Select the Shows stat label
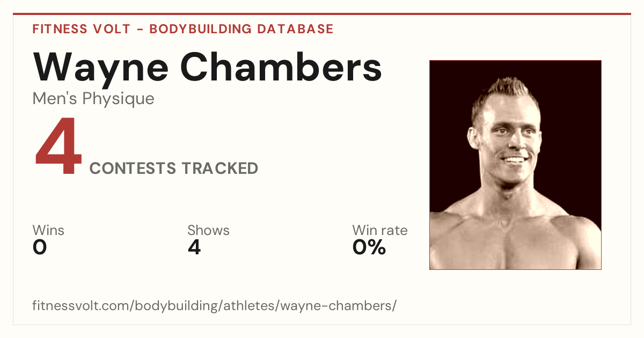The width and height of the screenshot is (644, 338). (x=208, y=230)
